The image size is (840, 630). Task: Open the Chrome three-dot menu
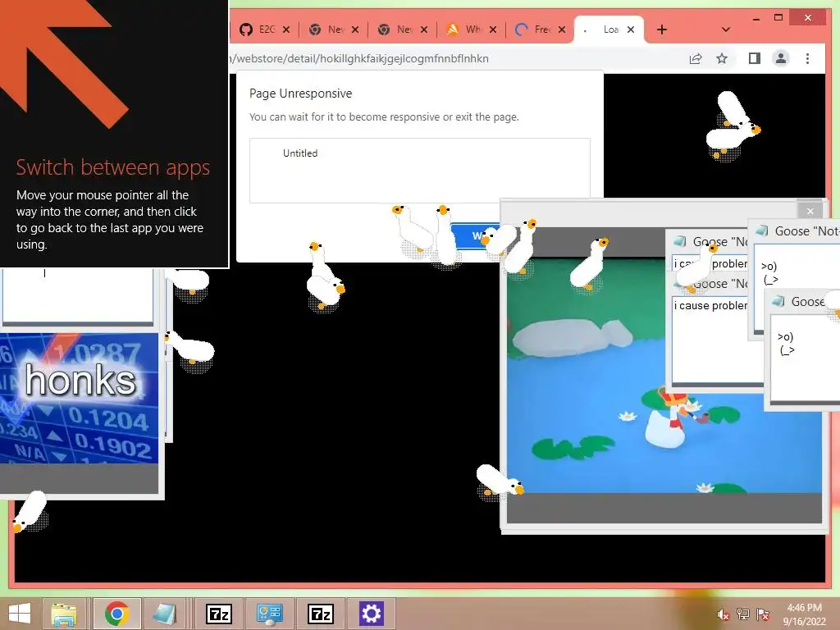pyautogui.click(x=807, y=58)
